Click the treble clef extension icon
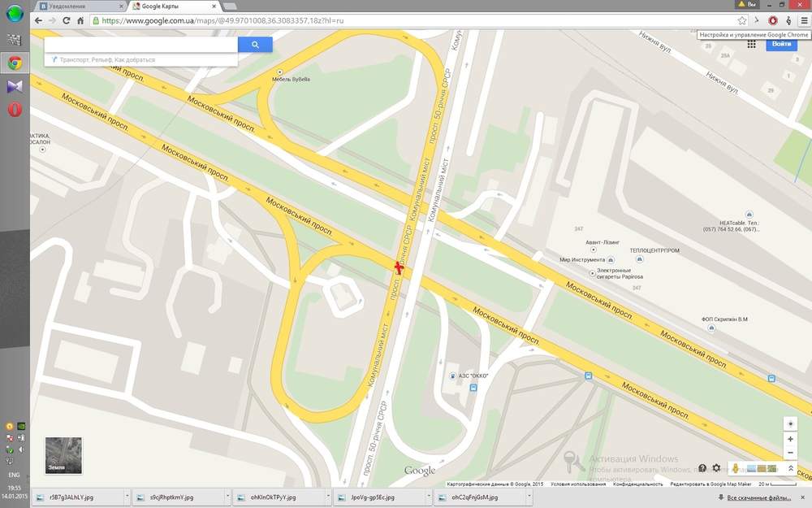 click(788, 21)
